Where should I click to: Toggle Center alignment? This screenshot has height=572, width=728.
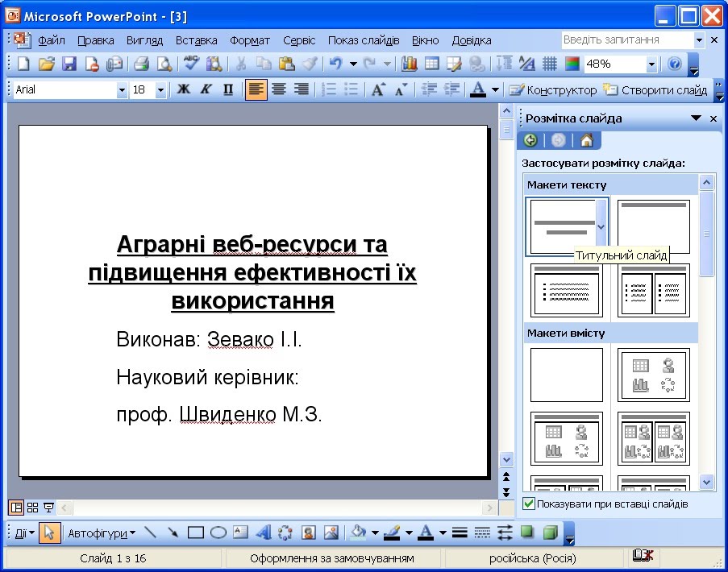tap(279, 89)
